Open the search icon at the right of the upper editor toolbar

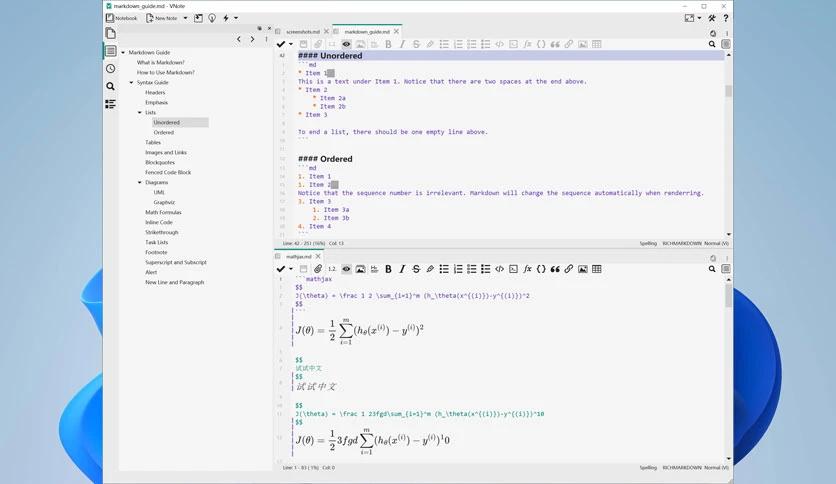[712, 44]
